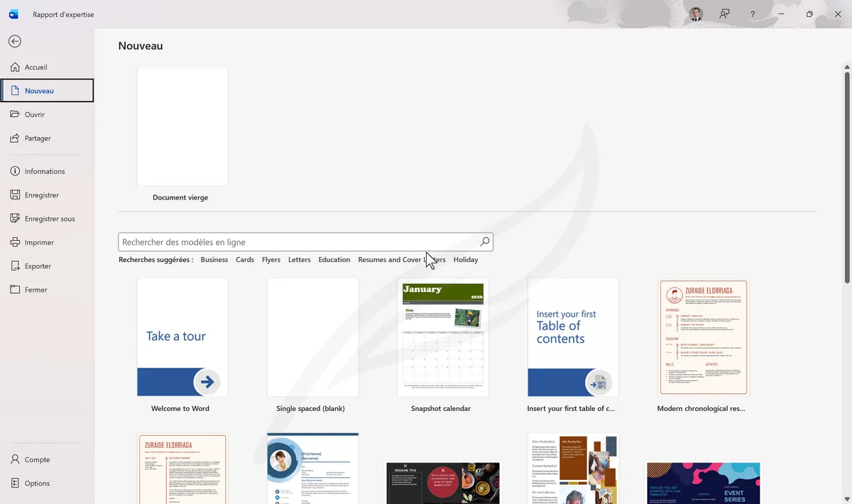Click the Rechercher des modèles en ligne field
This screenshot has width=852, height=504.
(298, 242)
